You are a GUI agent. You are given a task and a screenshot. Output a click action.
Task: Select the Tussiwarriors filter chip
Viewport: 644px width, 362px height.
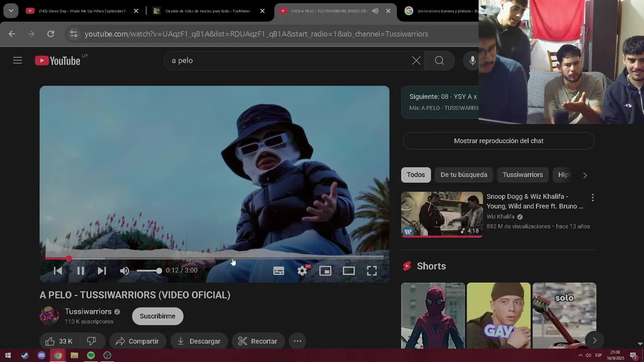click(523, 174)
